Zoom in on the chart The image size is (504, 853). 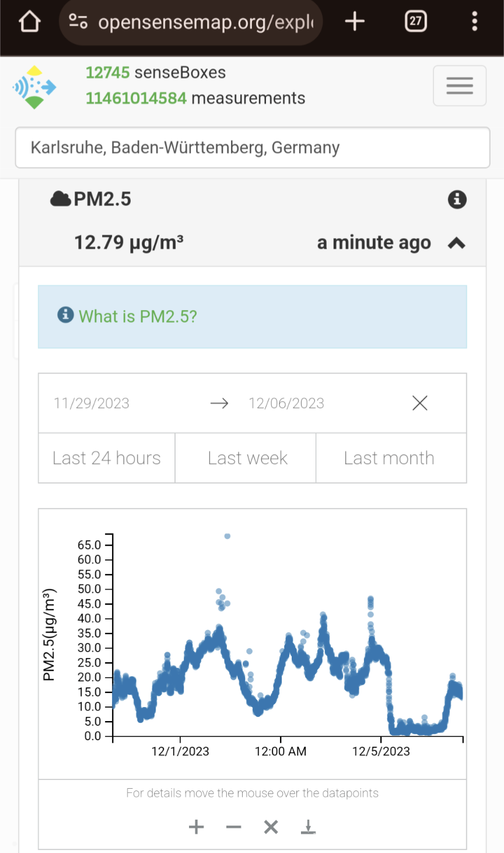point(197,827)
